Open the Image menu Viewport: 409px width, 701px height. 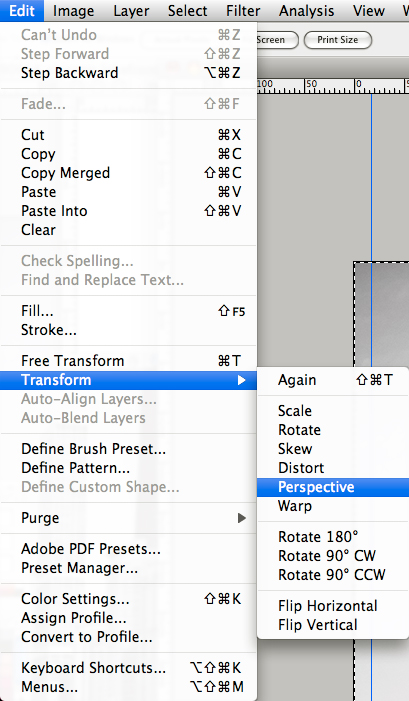coord(73,11)
